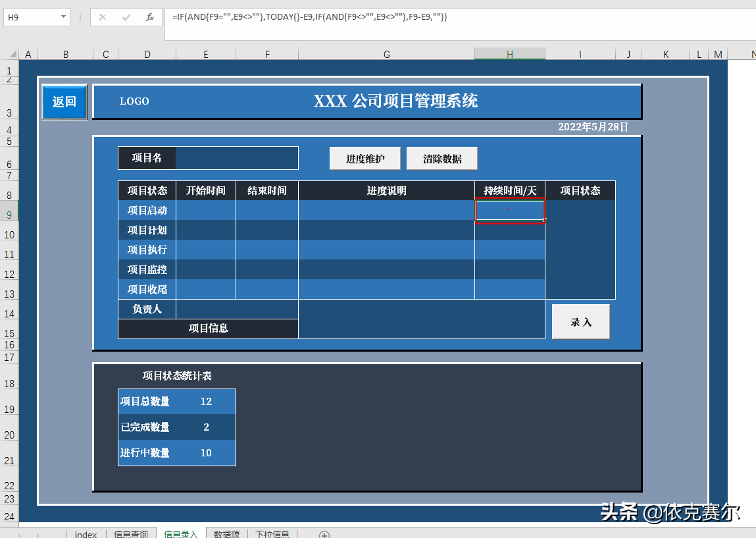Click the 项目收尾 row label

tap(147, 290)
